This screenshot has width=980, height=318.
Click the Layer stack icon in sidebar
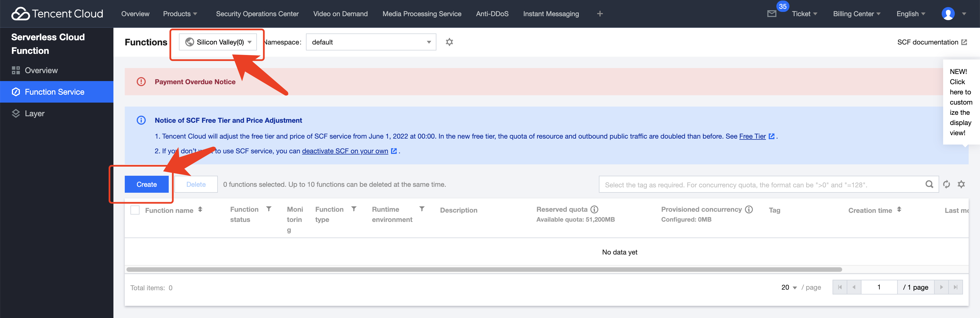[x=16, y=113]
